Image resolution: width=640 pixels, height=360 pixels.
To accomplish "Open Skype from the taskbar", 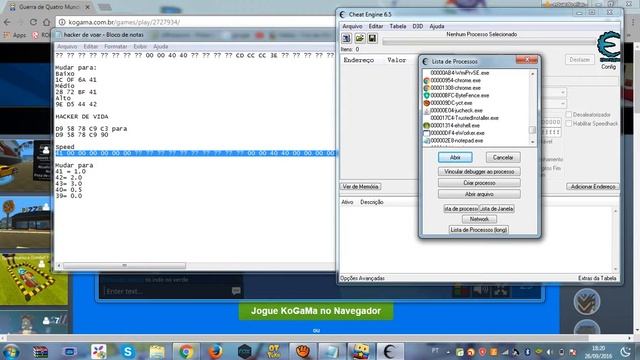I will [x=128, y=351].
